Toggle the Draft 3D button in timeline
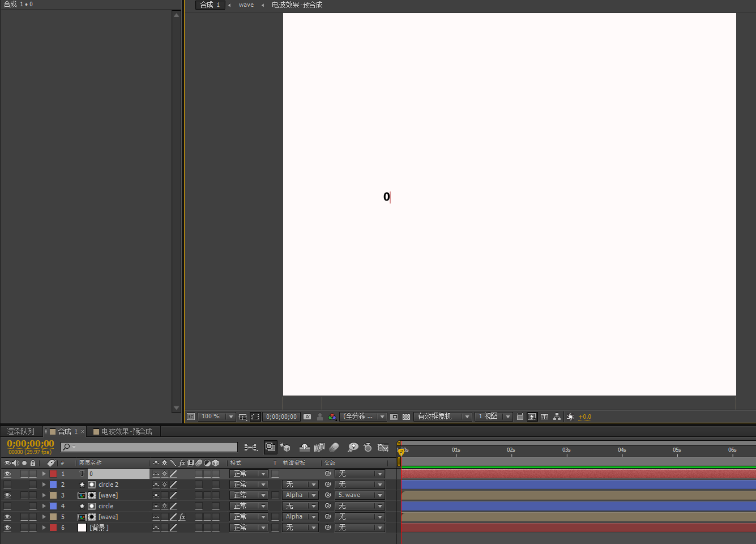This screenshot has width=756, height=544. point(271,447)
